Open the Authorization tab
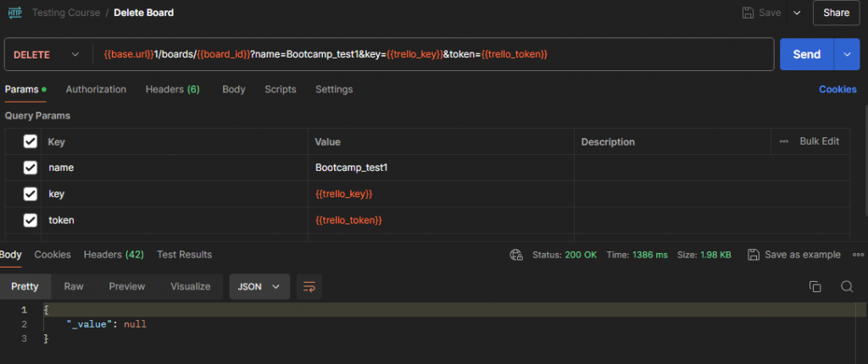The height and width of the screenshot is (364, 868). [96, 89]
